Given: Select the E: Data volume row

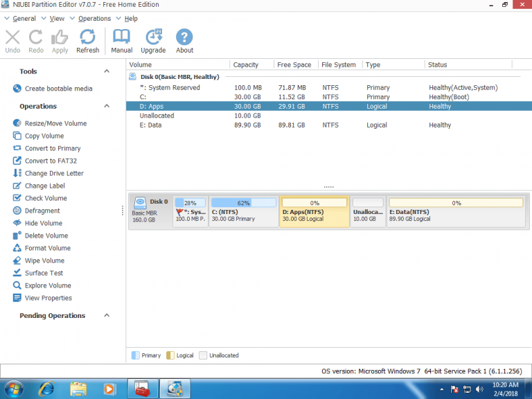Looking at the screenshot, I should (329, 125).
